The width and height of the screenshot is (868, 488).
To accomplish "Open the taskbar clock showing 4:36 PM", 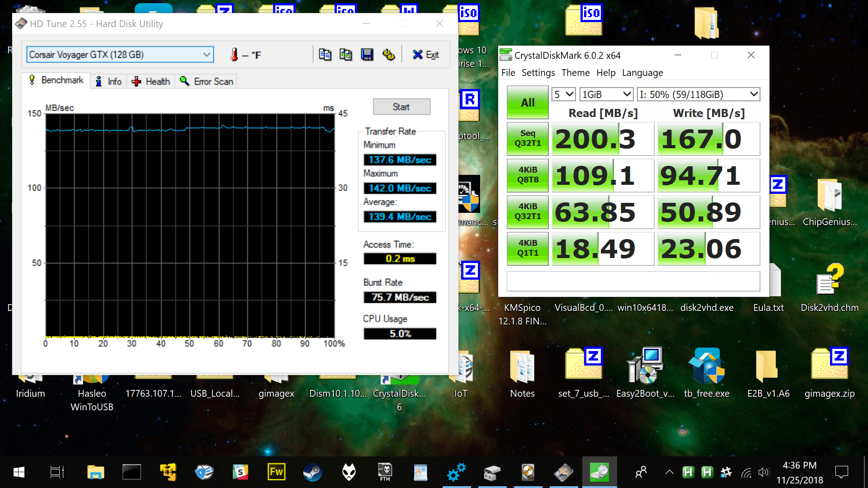I will coord(800,473).
